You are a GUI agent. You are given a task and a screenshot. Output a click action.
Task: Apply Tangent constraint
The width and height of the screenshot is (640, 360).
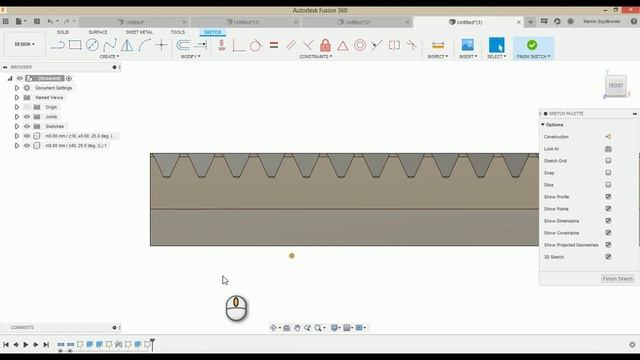coord(256,45)
